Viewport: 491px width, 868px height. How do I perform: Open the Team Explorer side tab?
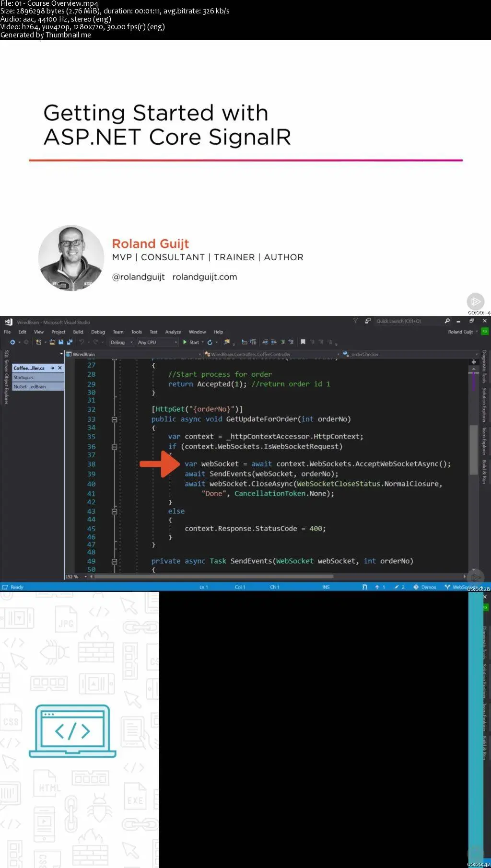(484, 441)
